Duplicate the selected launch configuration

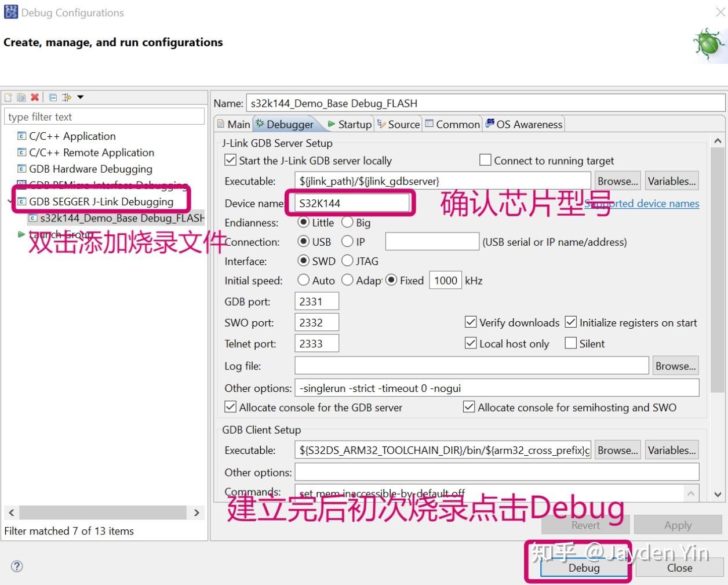coord(21,97)
